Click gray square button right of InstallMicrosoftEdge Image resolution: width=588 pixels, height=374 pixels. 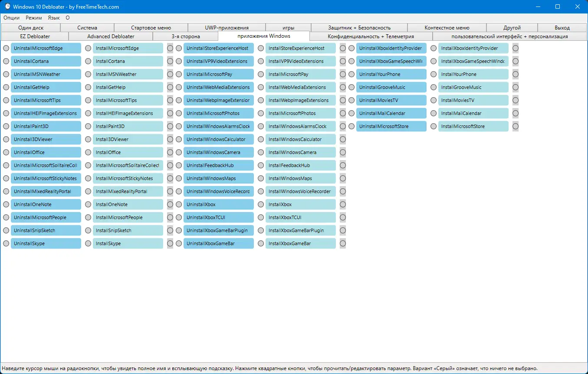170,48
